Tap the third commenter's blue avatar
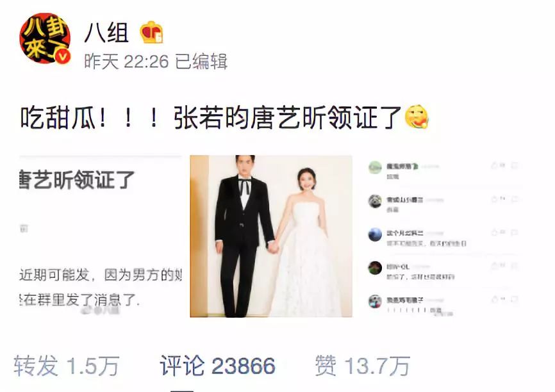The height and width of the screenshot is (392, 555). (375, 234)
